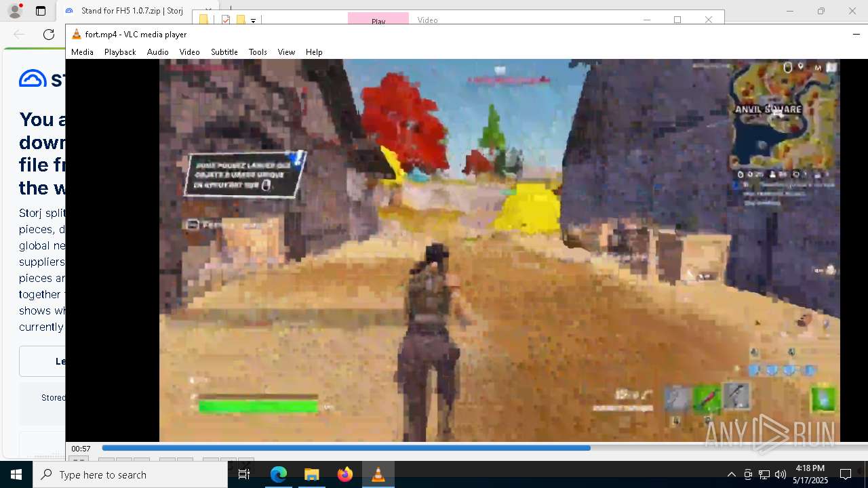Minimize the Edge browser window
This screenshot has width=868, height=488.
coord(789,11)
